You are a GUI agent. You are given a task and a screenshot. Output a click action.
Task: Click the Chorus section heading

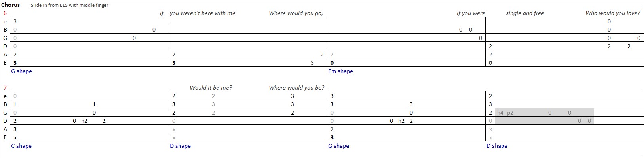pos(10,5)
